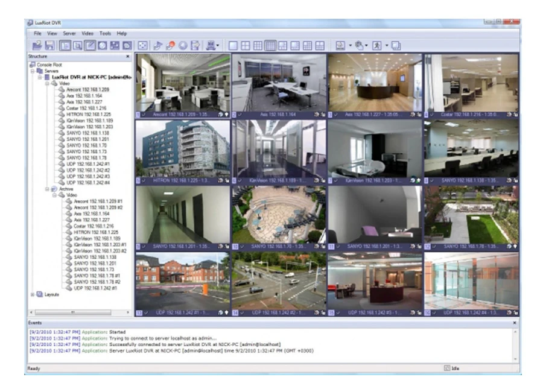This screenshot has width=543, height=392.
Task: Click the Save floppy disk toolbar icon
Action: 49,46
